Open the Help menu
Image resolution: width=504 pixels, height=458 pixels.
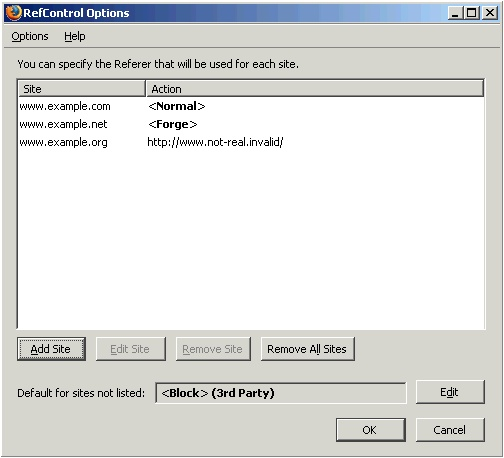[x=75, y=36]
